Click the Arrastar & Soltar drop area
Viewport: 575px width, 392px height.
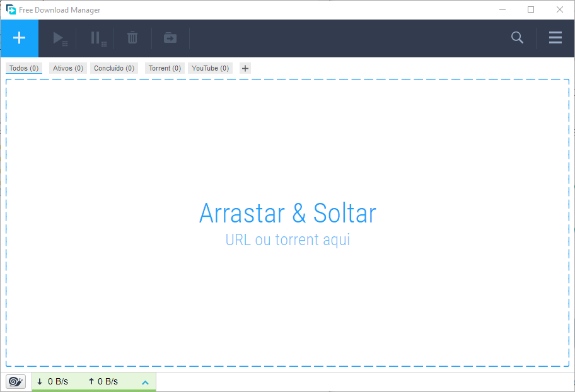287,222
